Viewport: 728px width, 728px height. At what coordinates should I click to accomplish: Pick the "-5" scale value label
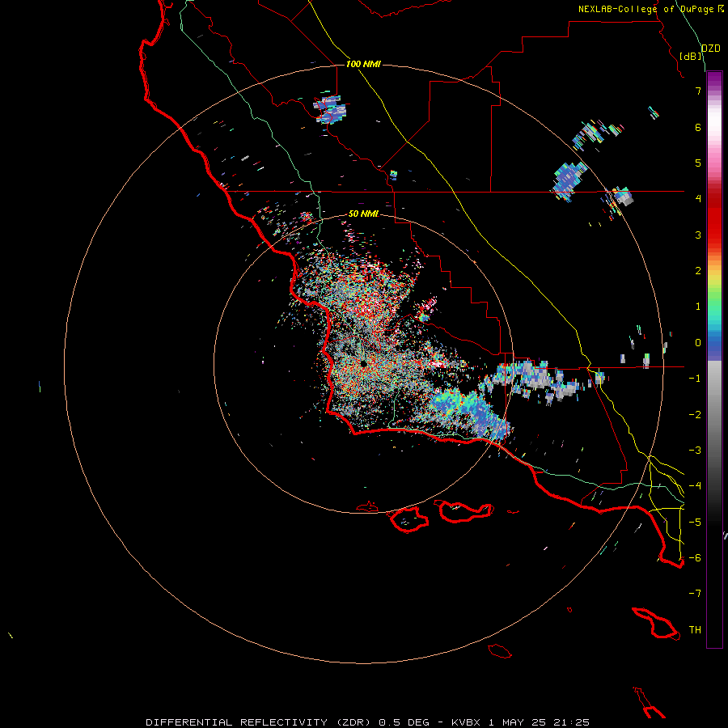coord(695,523)
